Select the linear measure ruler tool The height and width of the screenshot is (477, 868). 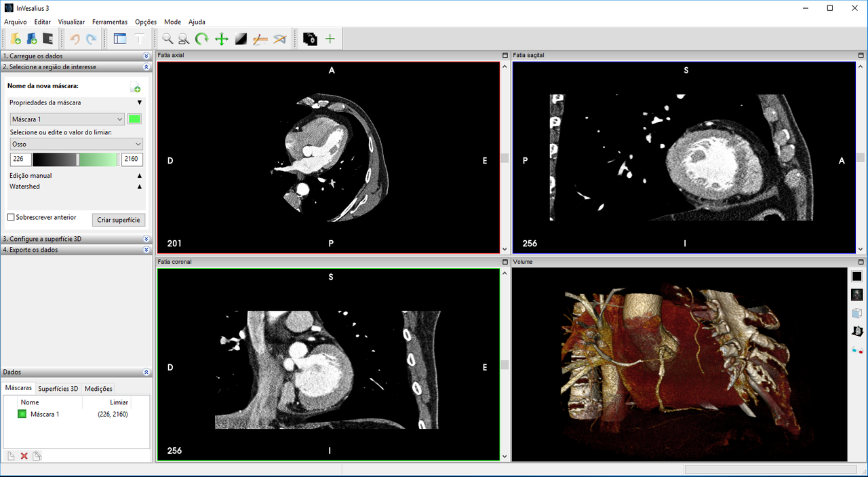coord(260,39)
